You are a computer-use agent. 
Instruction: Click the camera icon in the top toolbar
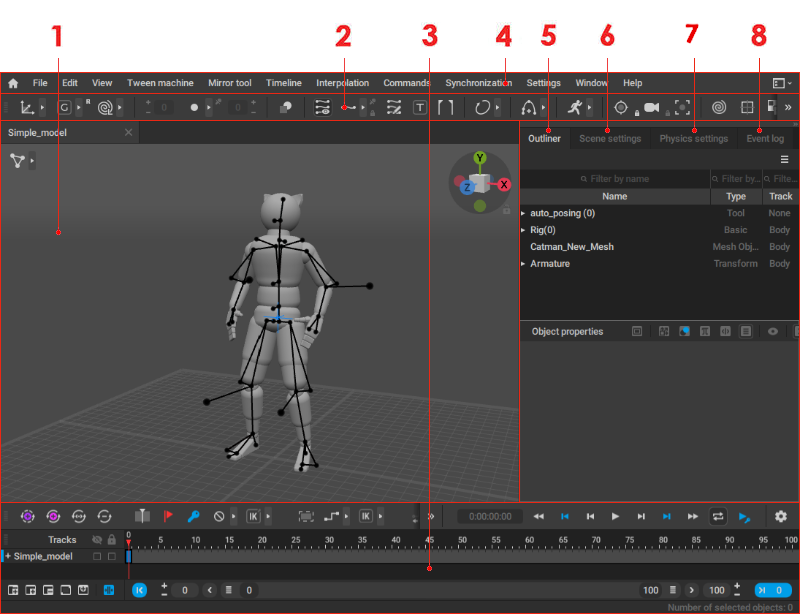tap(651, 107)
